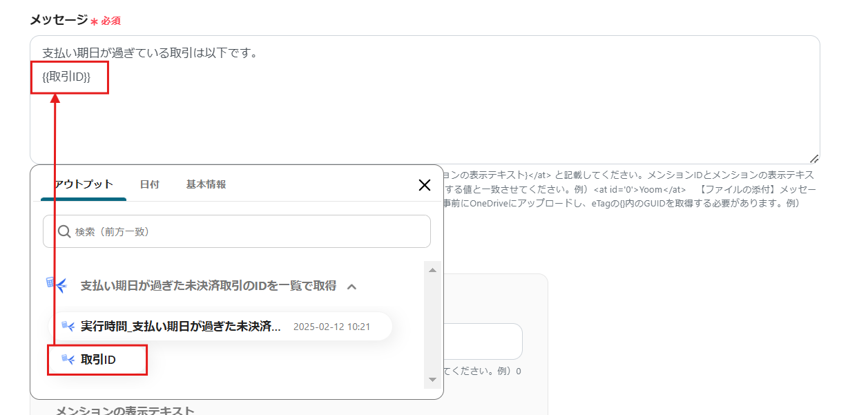Click the 2025-02-12 10:21 timestamp
868x415 pixels.
[333, 327]
